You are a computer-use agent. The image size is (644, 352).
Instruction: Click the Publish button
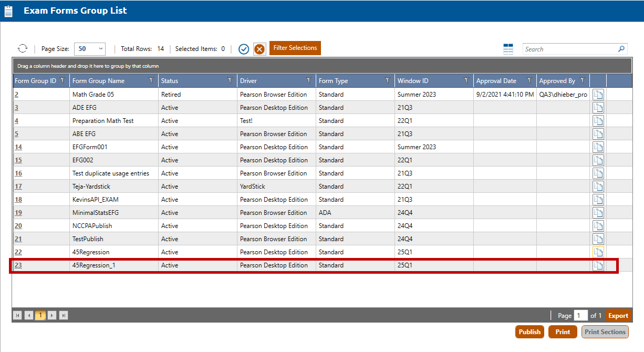pos(529,332)
